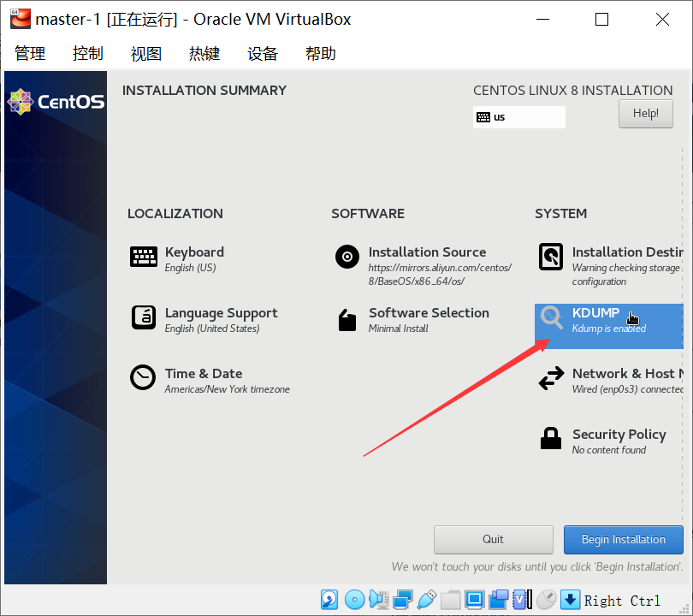693x616 pixels.
Task: Click the optical drive status icon
Action: (354, 600)
